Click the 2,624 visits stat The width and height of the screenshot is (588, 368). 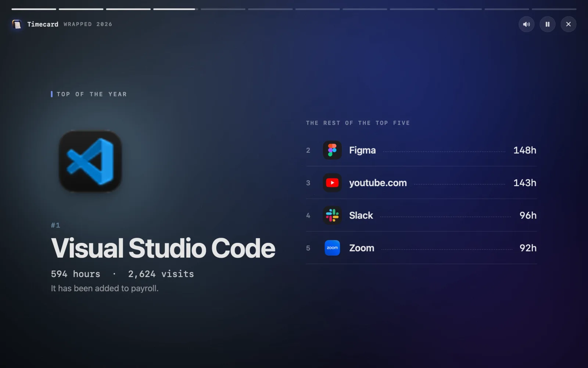(161, 274)
